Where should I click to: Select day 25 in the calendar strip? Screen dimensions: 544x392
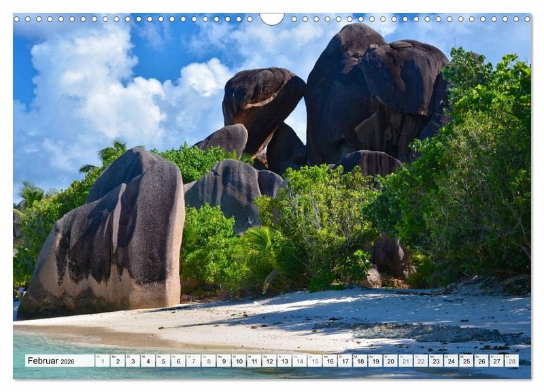(x=466, y=361)
